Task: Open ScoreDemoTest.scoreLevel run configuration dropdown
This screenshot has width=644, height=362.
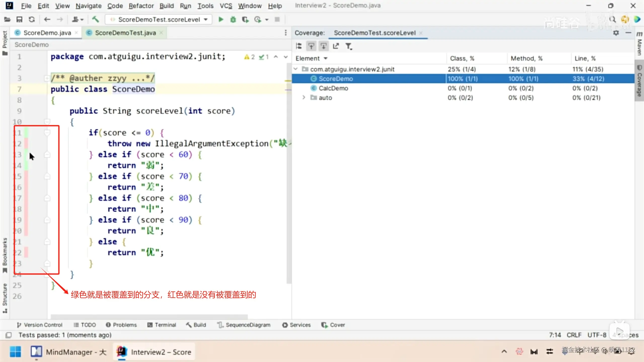Action: [159, 19]
